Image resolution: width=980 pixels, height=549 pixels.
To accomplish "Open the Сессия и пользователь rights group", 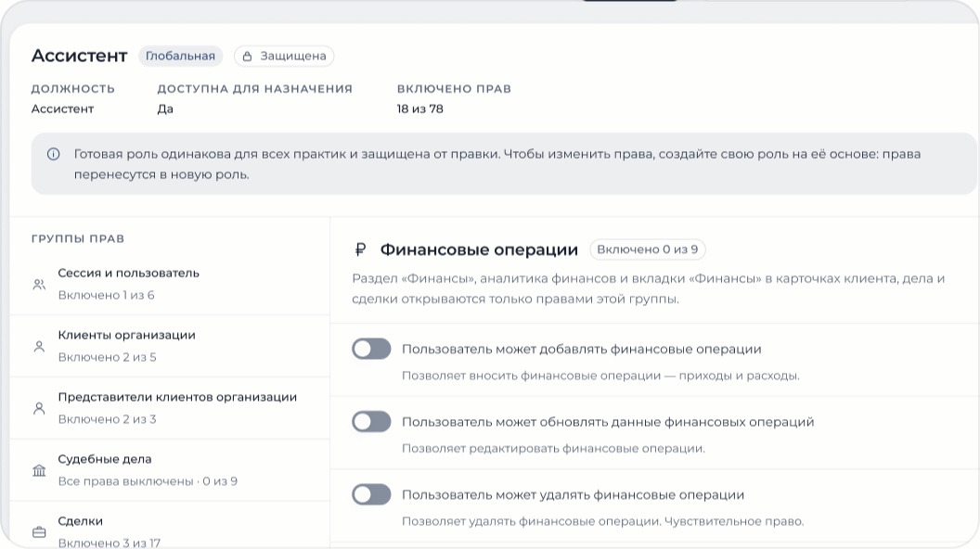I will click(x=170, y=284).
